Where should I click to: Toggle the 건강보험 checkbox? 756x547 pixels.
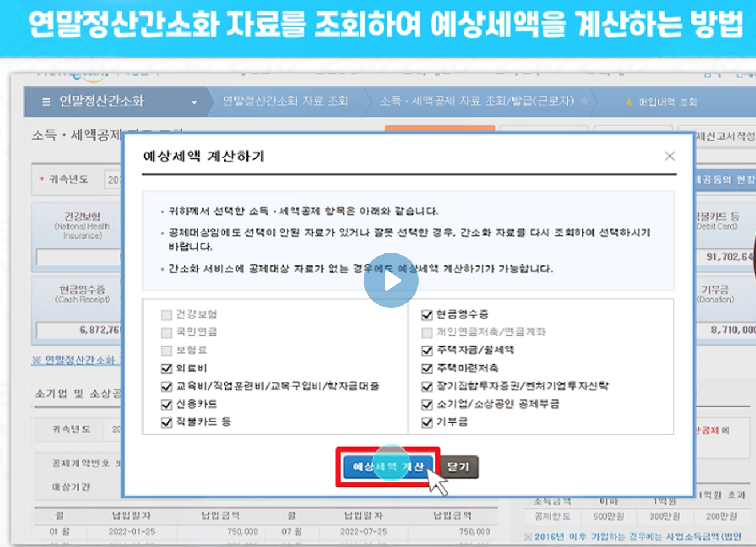point(166,315)
